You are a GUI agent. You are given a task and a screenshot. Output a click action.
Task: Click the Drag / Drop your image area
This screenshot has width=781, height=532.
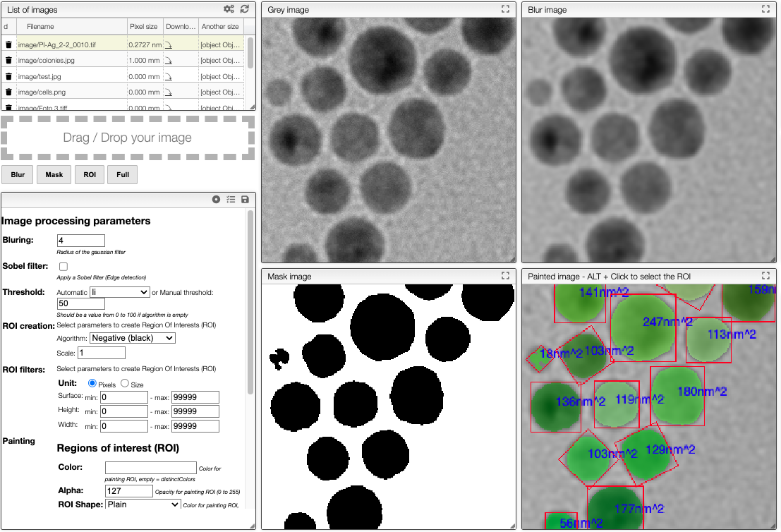tap(127, 138)
